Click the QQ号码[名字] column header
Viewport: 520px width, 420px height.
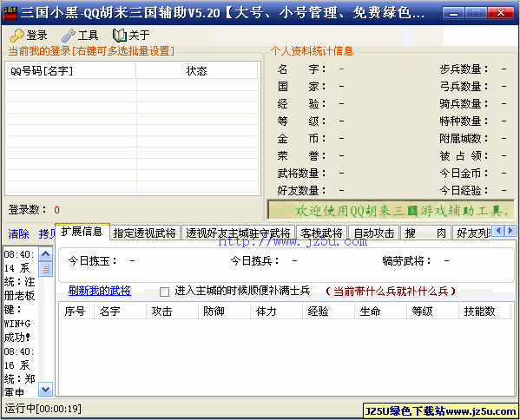(x=70, y=70)
